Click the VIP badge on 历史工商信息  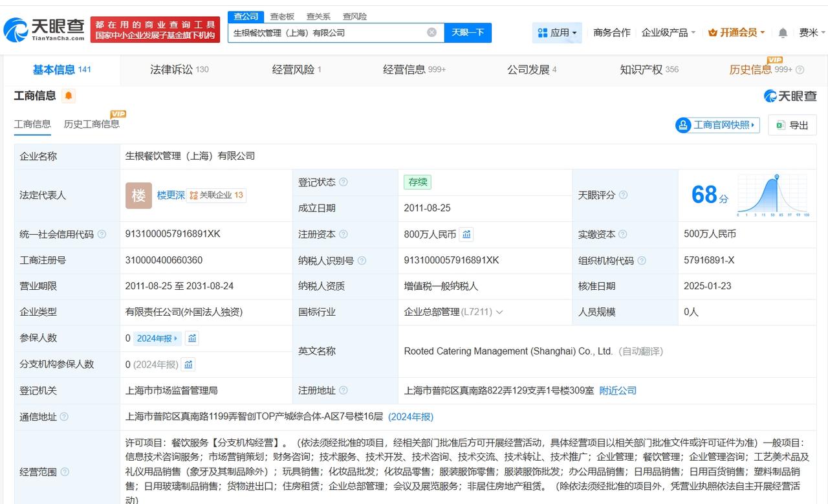(x=118, y=113)
